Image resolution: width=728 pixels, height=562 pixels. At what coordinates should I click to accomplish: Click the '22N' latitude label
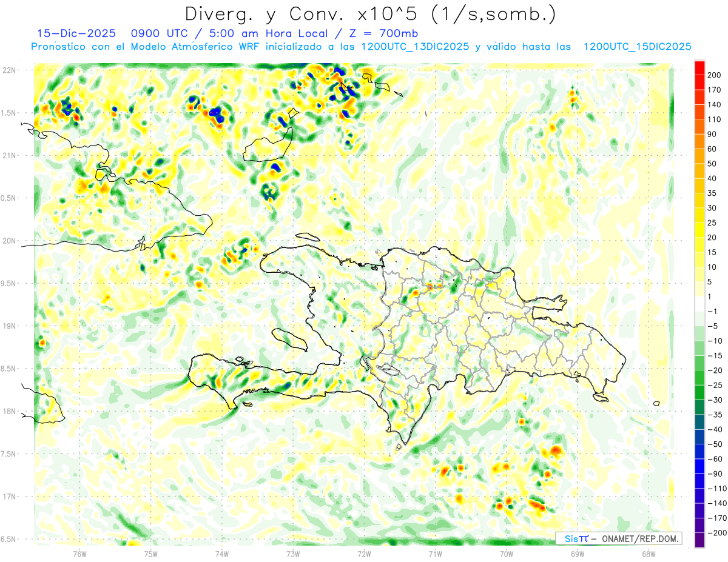click(9, 70)
